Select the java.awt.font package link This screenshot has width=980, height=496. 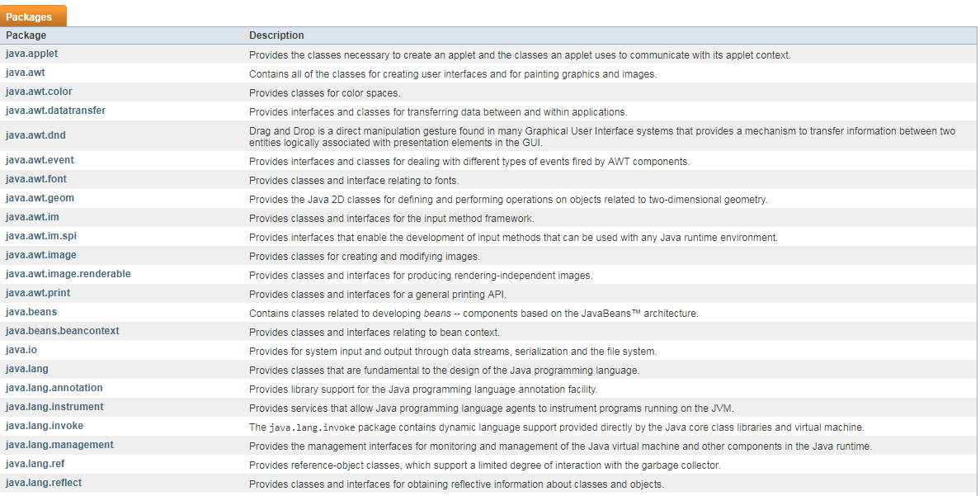(x=35, y=179)
